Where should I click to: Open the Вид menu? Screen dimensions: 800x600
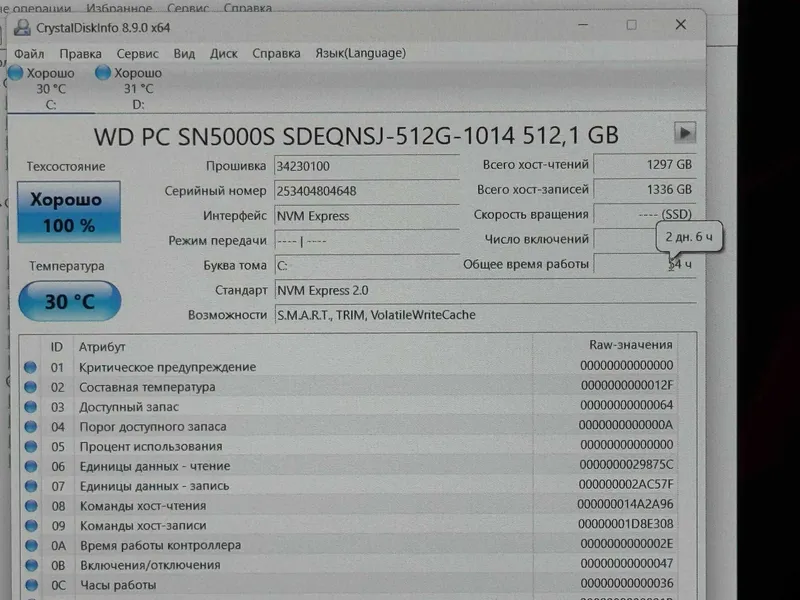[x=184, y=54]
